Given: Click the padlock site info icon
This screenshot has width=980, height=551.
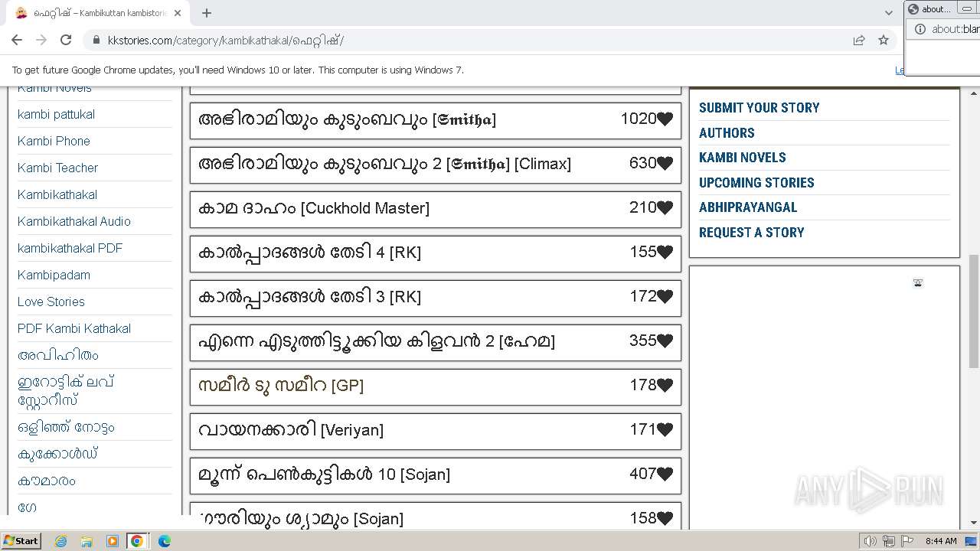Looking at the screenshot, I should point(96,41).
